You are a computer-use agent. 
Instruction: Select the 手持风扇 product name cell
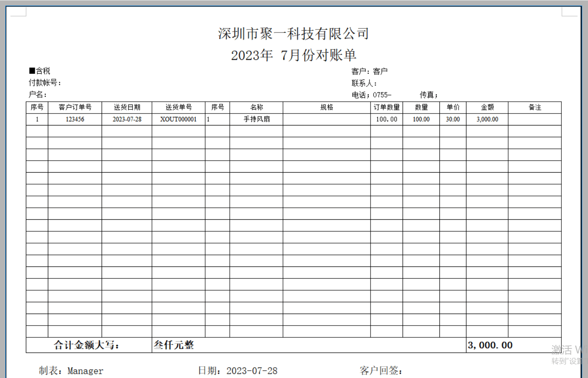coord(256,119)
